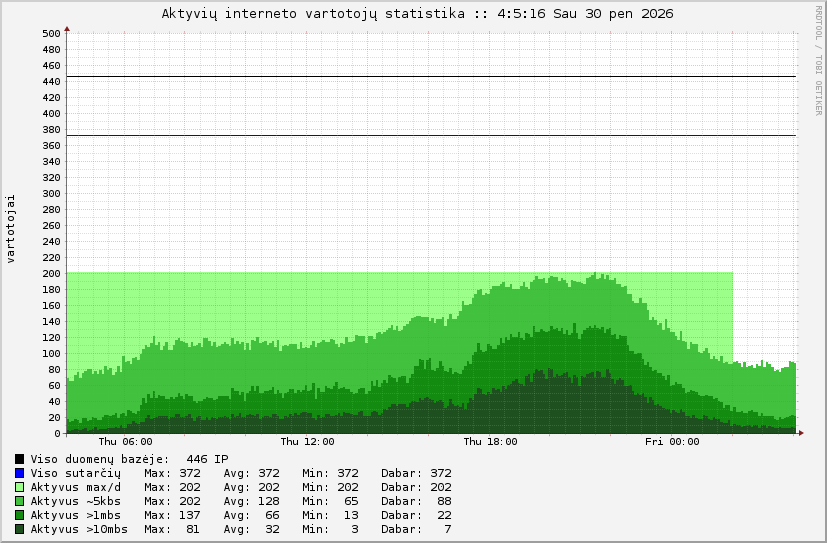
Task: Select the 'Thu 12:00' time axis label
Action: [307, 441]
